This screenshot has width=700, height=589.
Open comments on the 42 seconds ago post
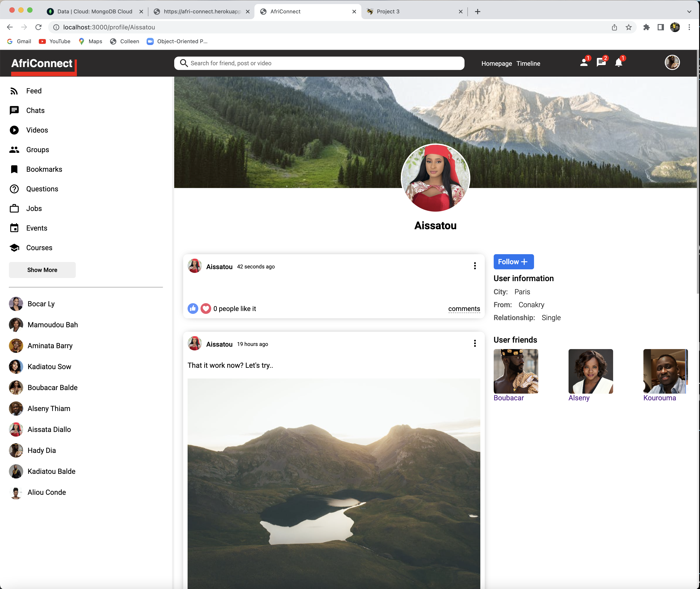coord(464,309)
